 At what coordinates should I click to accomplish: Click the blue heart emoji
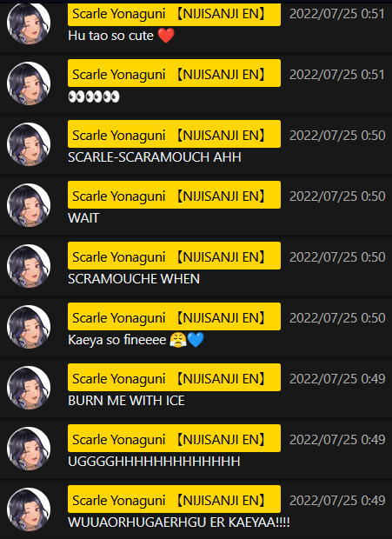pyautogui.click(x=196, y=340)
